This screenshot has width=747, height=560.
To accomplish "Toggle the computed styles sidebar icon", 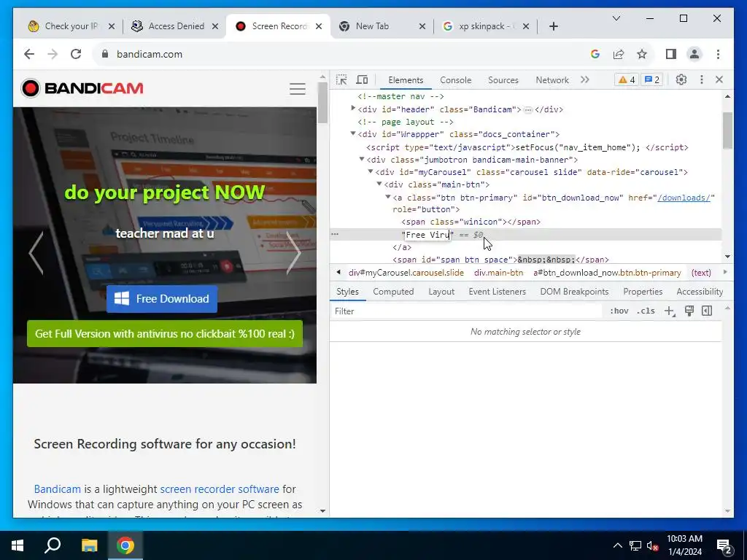I will (x=707, y=311).
